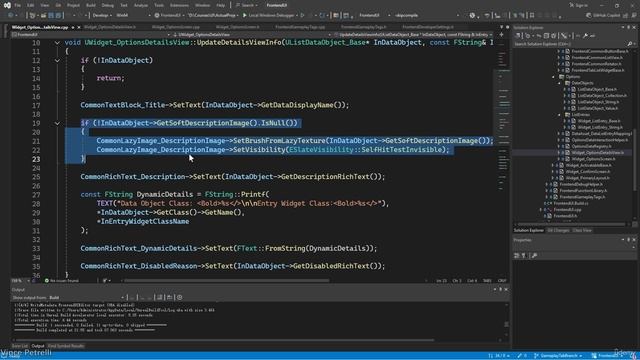Close the Output panel
Viewport: 640px width, 360px height.
point(506,289)
